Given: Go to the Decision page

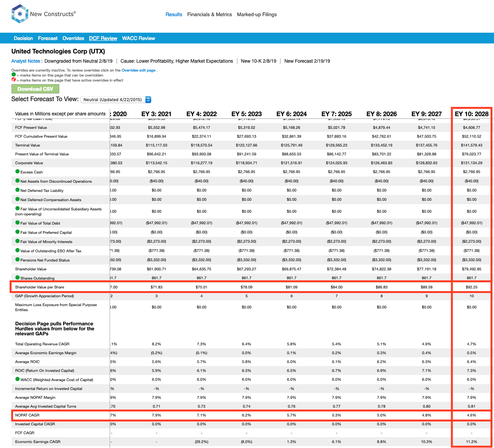Looking at the screenshot, I should (x=23, y=38).
